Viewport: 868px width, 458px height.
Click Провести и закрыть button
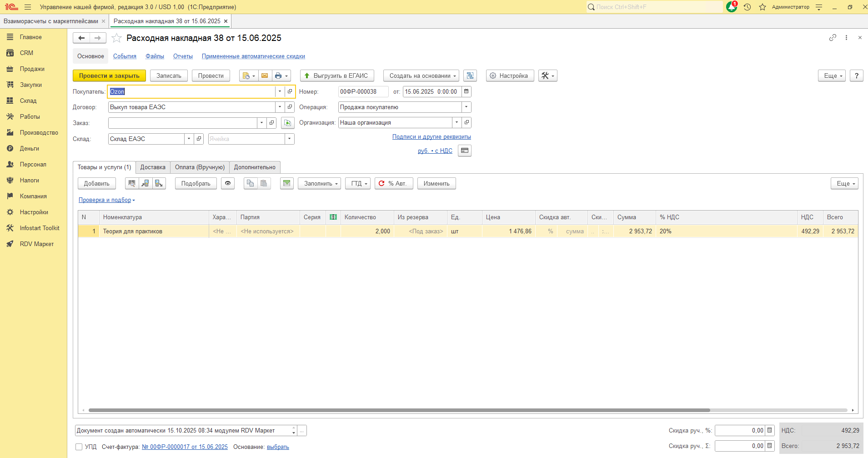tap(109, 75)
